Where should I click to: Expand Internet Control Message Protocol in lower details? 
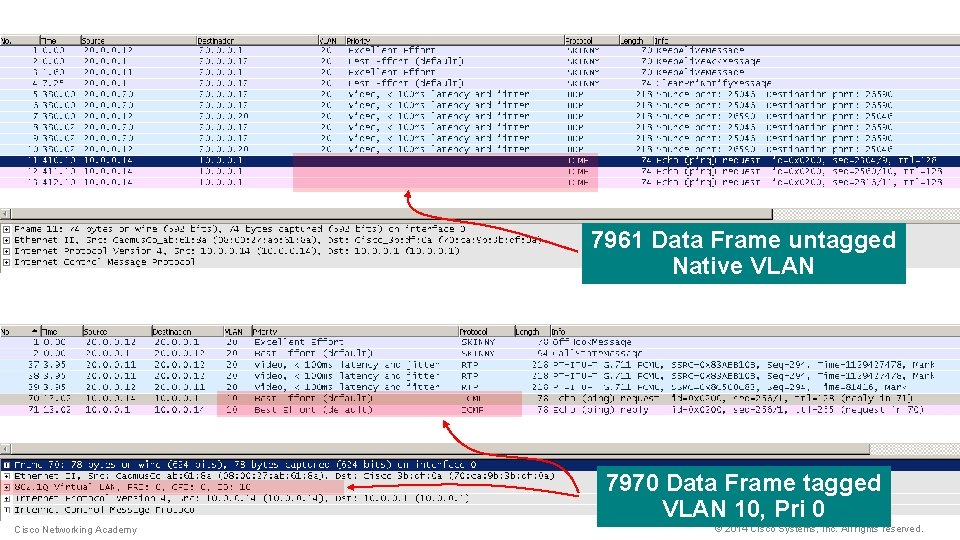click(7, 509)
